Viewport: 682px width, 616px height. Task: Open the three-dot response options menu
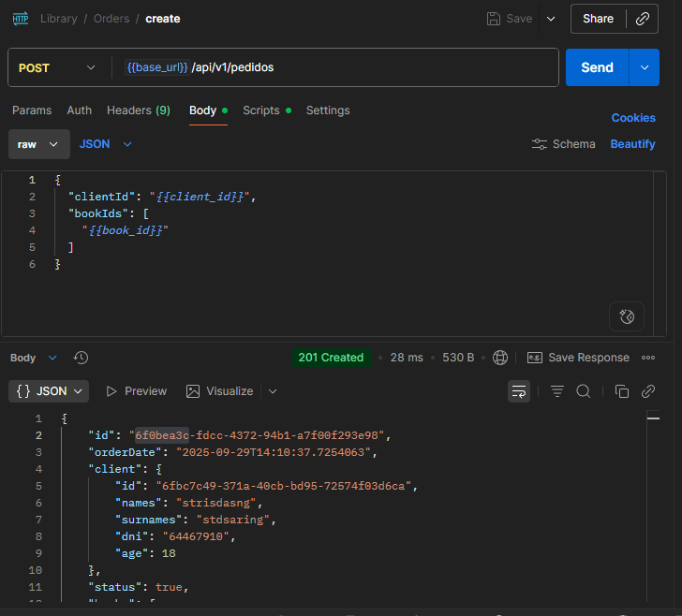(x=648, y=358)
